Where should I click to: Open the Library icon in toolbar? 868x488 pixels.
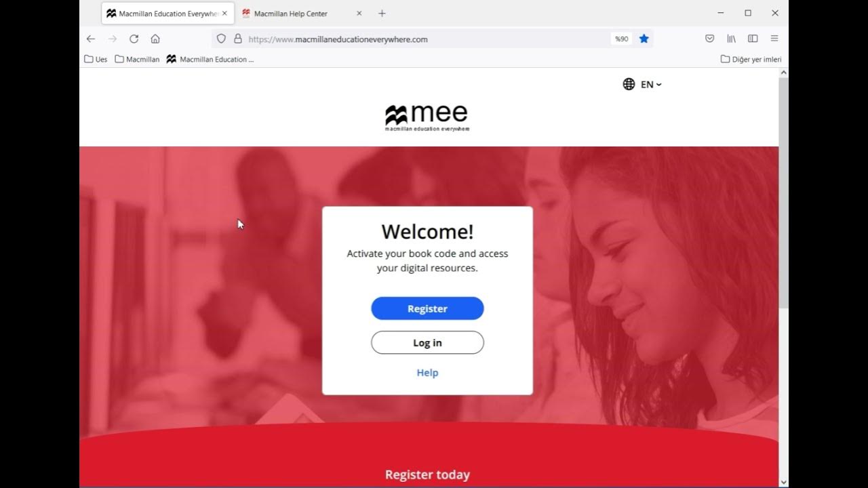click(x=731, y=39)
